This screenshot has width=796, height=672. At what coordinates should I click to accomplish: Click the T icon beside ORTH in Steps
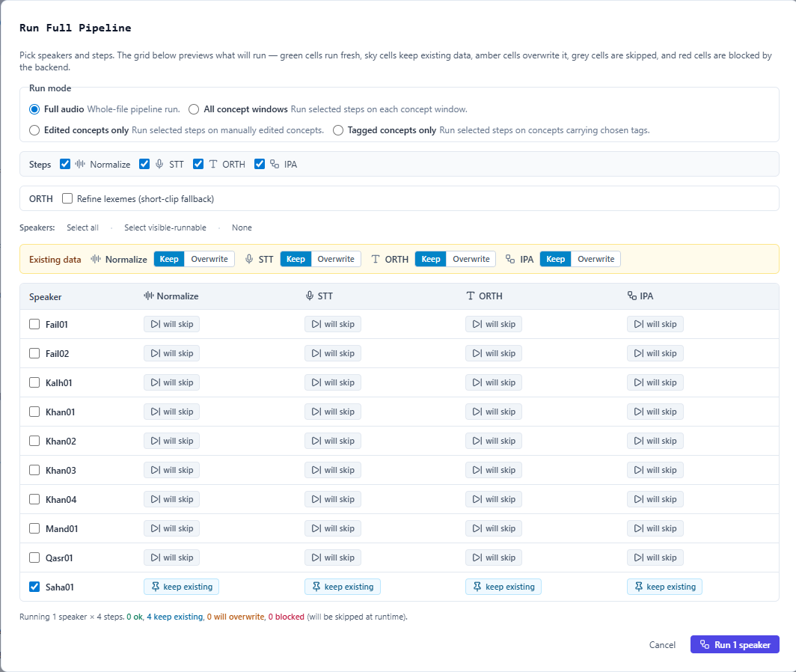213,164
